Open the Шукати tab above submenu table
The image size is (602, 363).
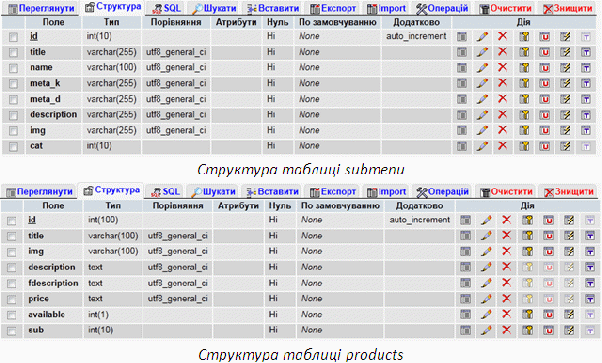[x=215, y=8]
